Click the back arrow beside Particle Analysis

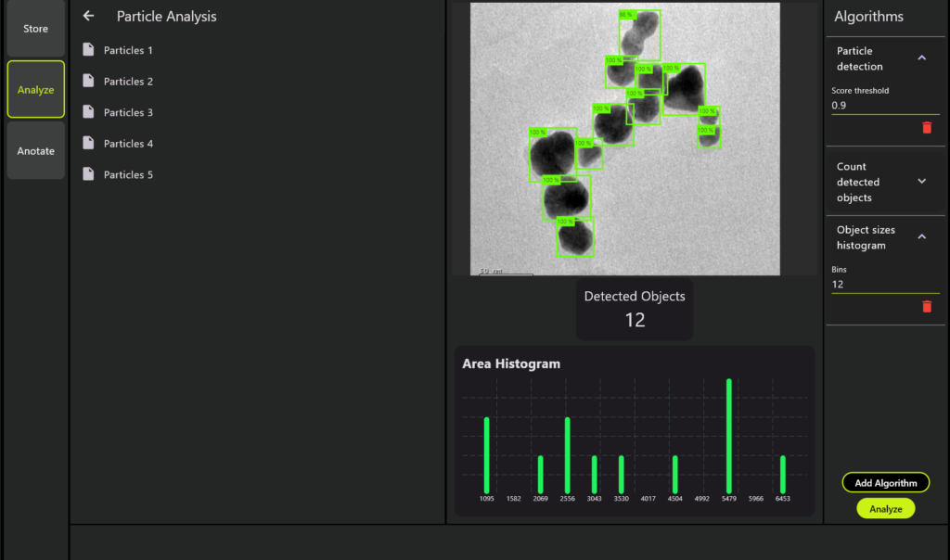click(88, 16)
